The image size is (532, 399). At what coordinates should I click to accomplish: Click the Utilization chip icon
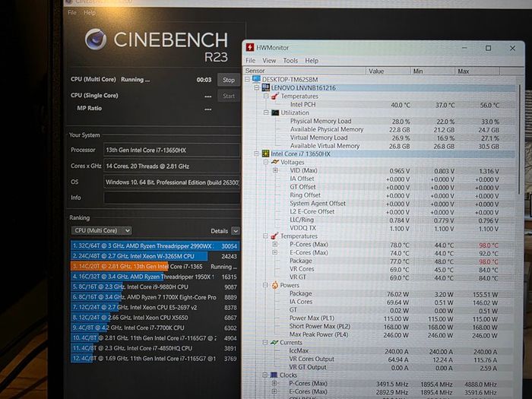tap(275, 112)
